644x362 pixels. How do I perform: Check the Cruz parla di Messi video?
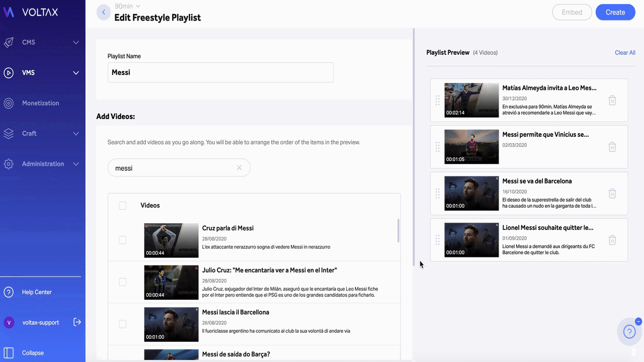123,240
